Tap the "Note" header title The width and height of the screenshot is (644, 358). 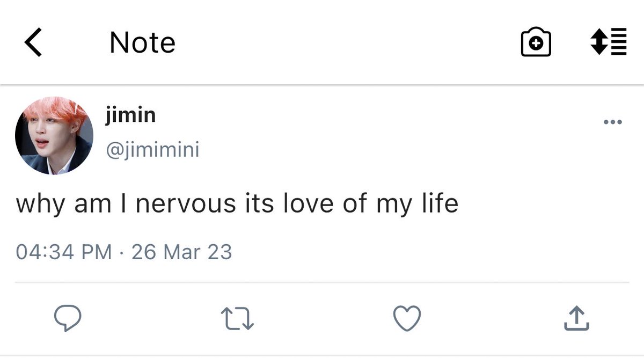point(142,43)
